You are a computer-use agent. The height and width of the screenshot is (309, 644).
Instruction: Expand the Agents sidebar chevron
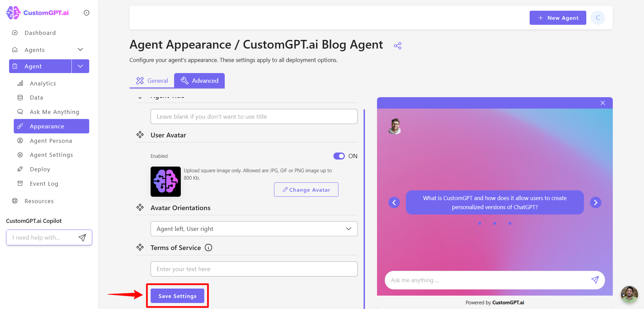(x=80, y=50)
